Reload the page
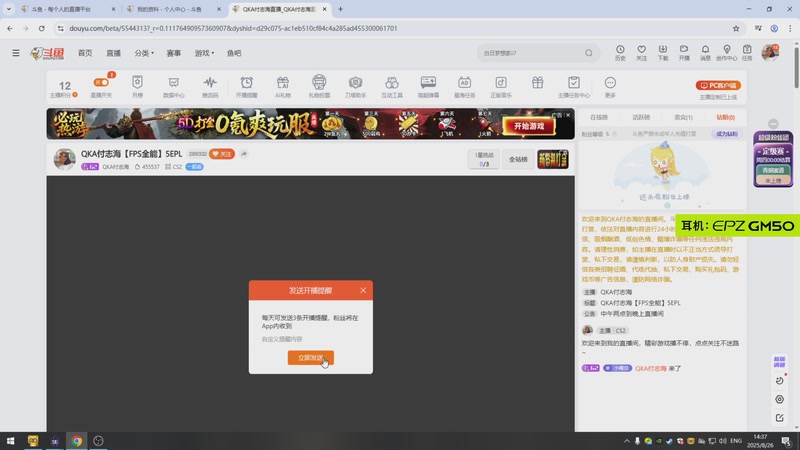800x450 pixels. point(41,29)
